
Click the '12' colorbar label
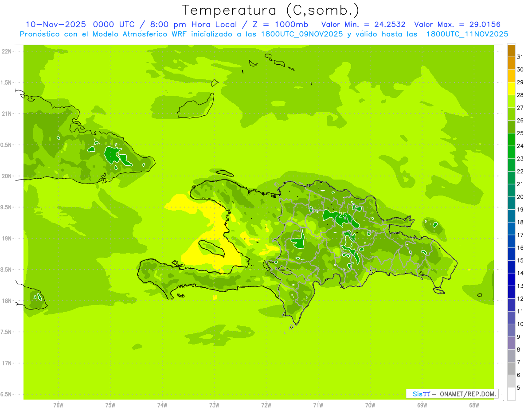coord(520,299)
